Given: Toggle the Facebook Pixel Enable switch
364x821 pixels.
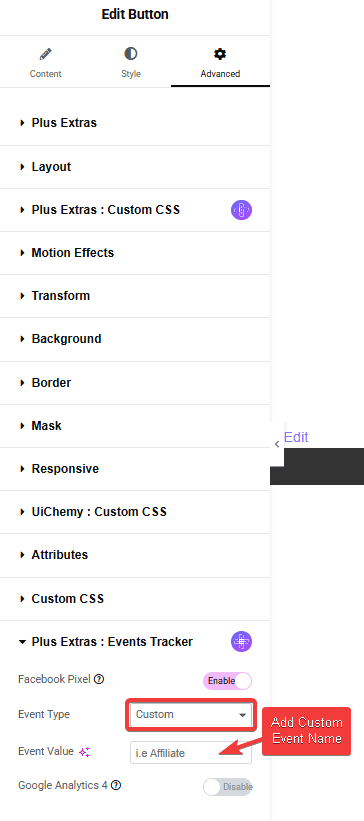Looking at the screenshot, I should [227, 681].
